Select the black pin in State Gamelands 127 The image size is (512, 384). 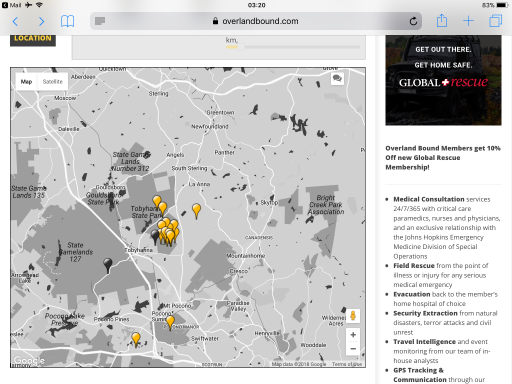point(108,265)
